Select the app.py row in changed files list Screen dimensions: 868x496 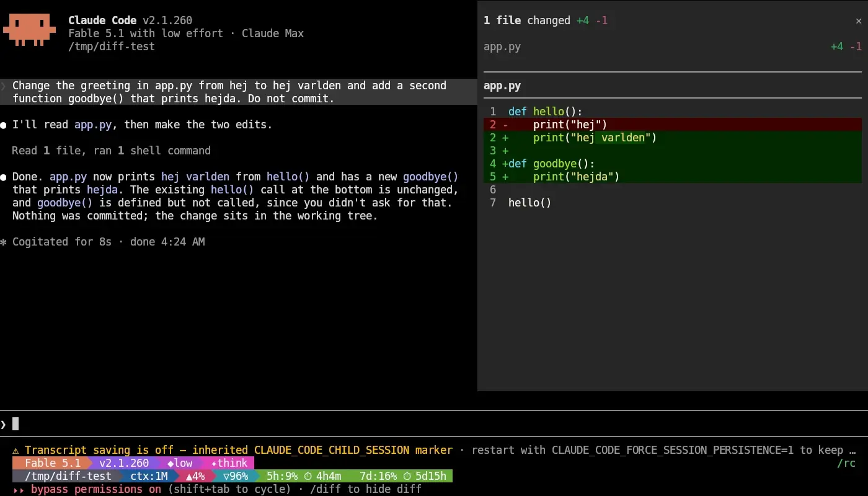673,46
